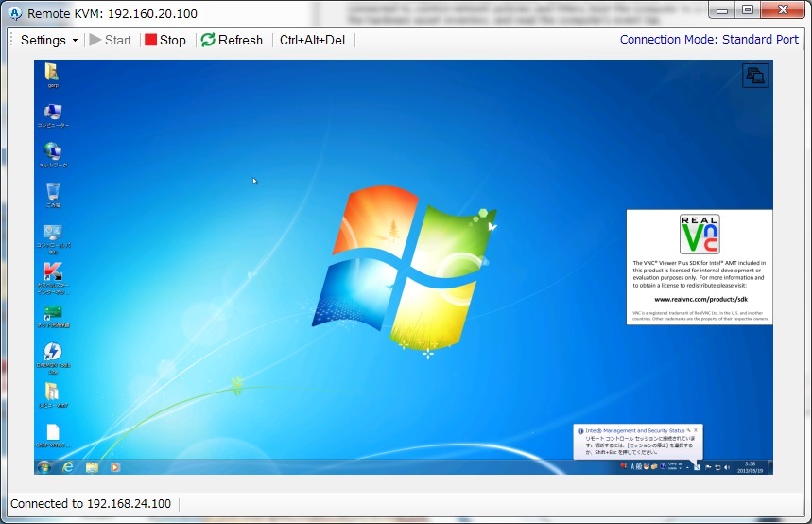Click Intel Management and Security Status title
Image resolution: width=812 pixels, height=524 pixels.
click(x=634, y=430)
